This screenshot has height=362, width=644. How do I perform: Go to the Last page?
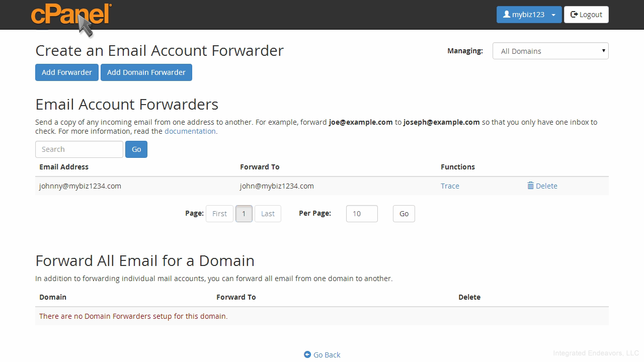tap(268, 214)
